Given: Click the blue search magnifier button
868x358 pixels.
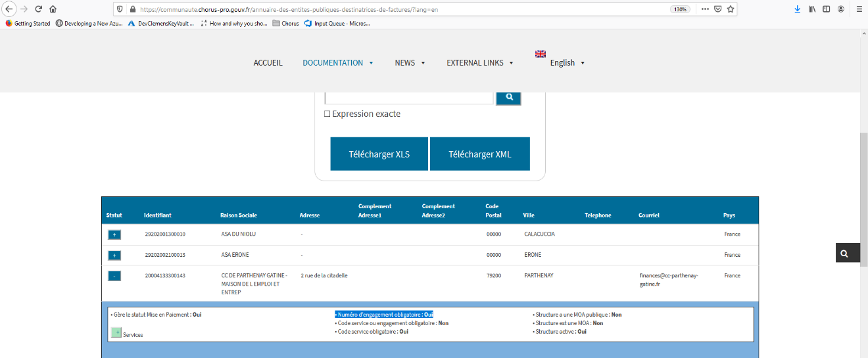Looking at the screenshot, I should click(508, 97).
